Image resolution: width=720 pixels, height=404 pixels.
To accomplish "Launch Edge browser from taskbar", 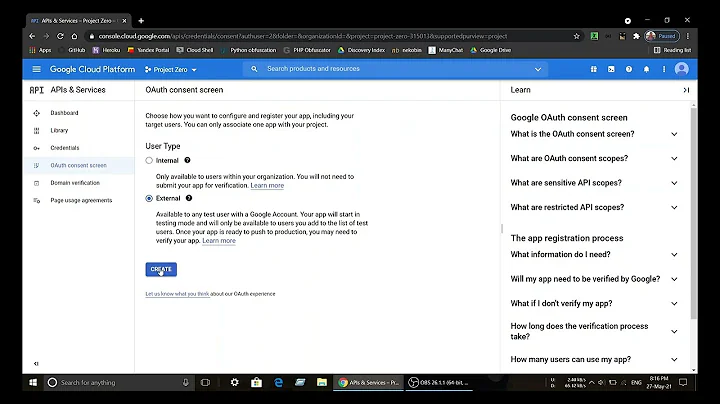I will tap(278, 382).
